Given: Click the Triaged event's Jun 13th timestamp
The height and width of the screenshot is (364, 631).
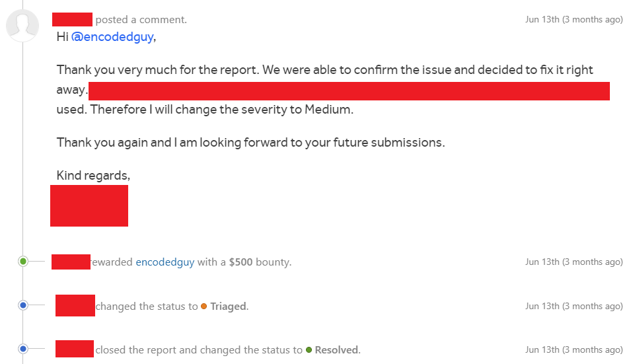Looking at the screenshot, I should (574, 306).
